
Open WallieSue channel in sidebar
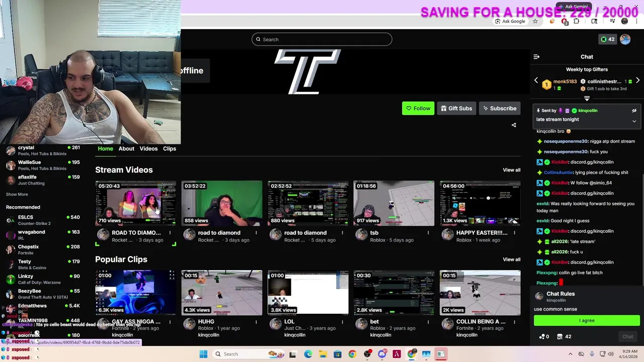click(x=43, y=165)
